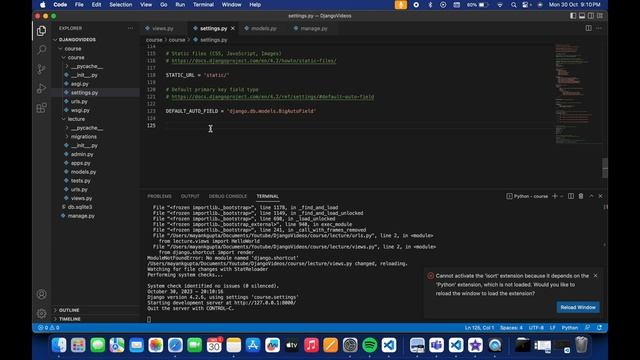The image size is (640, 360).
Task: Open the Accounts menu icon
Action: 41,294
